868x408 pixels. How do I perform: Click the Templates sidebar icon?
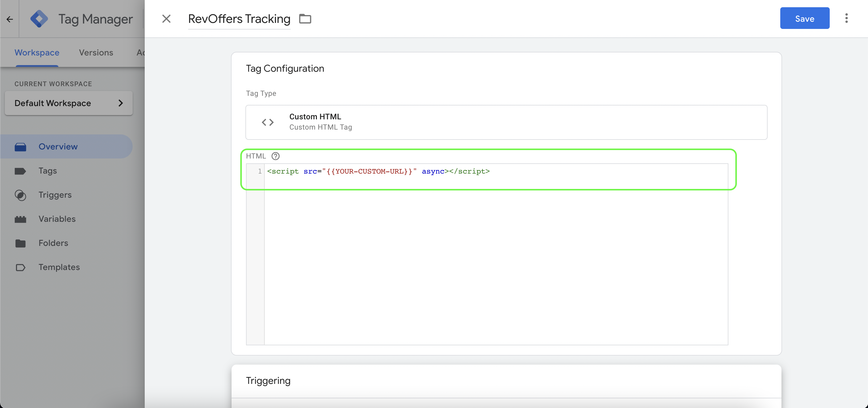tap(20, 268)
